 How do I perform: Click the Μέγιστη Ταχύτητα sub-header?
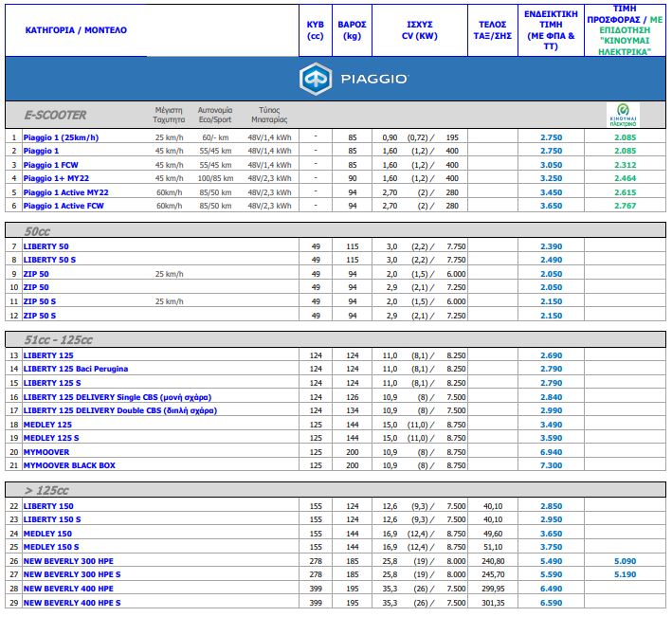pos(169,115)
